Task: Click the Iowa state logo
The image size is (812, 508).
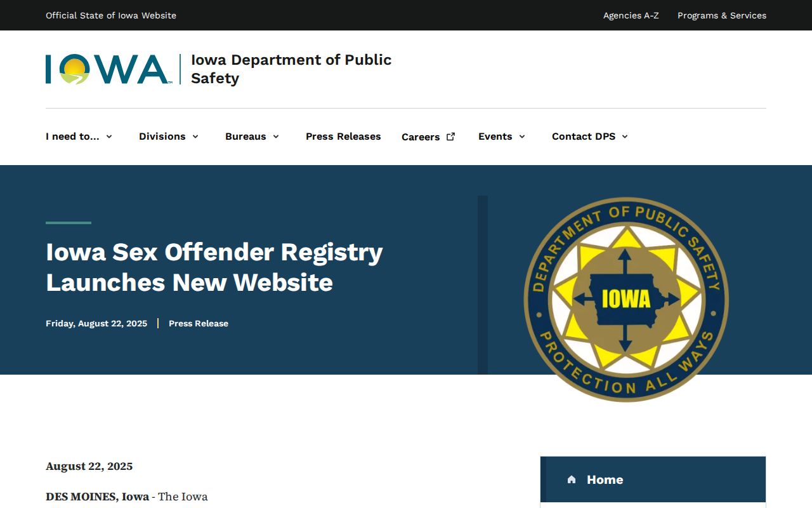Action: (108, 69)
